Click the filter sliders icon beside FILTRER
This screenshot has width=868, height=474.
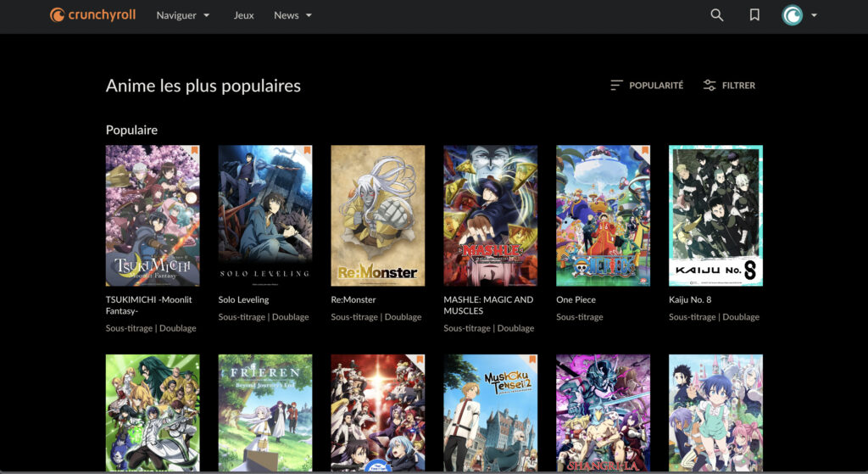[x=709, y=86]
